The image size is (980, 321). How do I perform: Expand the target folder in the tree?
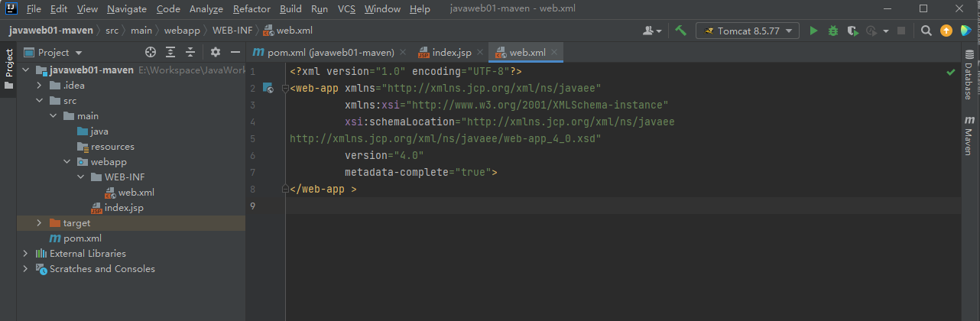[40, 223]
